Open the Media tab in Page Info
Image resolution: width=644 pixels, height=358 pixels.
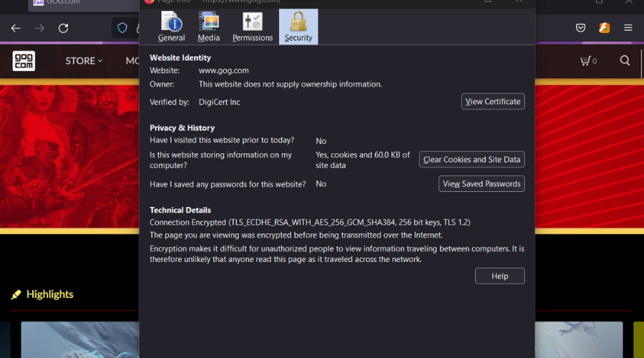[x=209, y=26]
